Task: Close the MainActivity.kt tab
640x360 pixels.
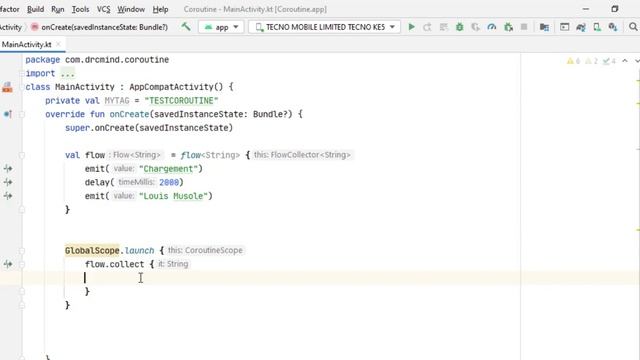Action: [x=58, y=44]
